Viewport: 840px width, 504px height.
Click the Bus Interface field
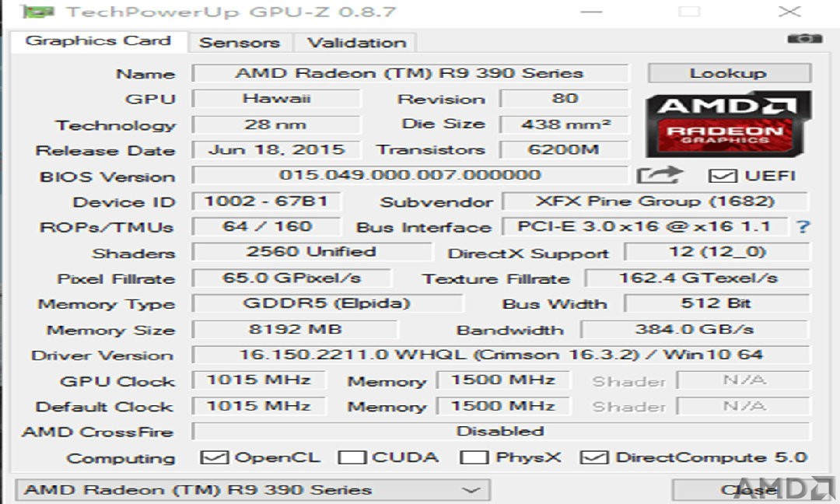[x=645, y=226]
